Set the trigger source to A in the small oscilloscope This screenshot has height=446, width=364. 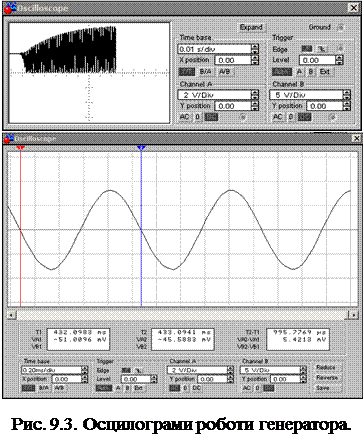coord(299,72)
